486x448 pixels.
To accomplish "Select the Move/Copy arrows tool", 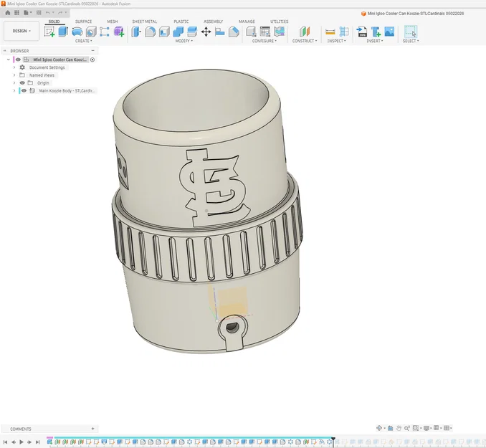I will tap(206, 32).
